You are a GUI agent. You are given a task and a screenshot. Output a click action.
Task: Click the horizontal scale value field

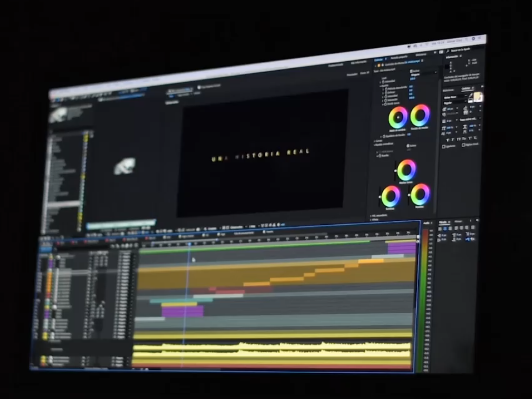tap(472, 126)
